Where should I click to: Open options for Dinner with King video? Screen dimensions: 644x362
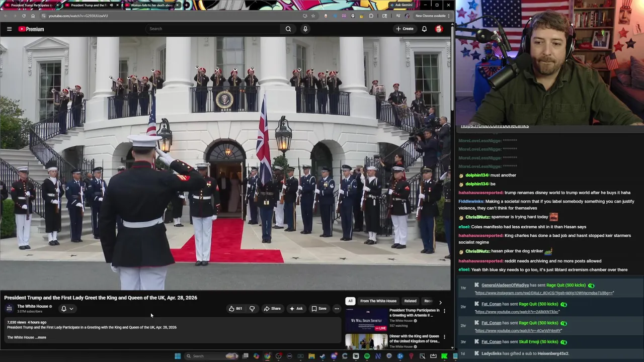(x=444, y=337)
